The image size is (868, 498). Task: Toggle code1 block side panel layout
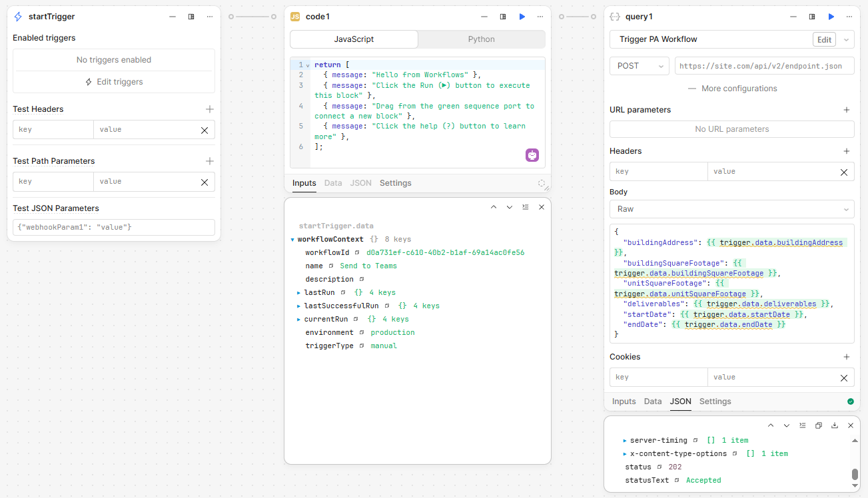click(503, 17)
